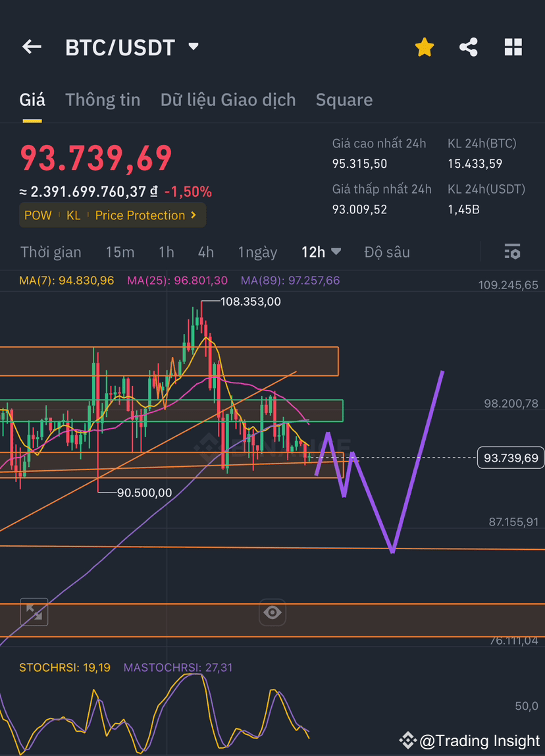
Task: Tap the current price label 93.739,69
Action: 510,457
